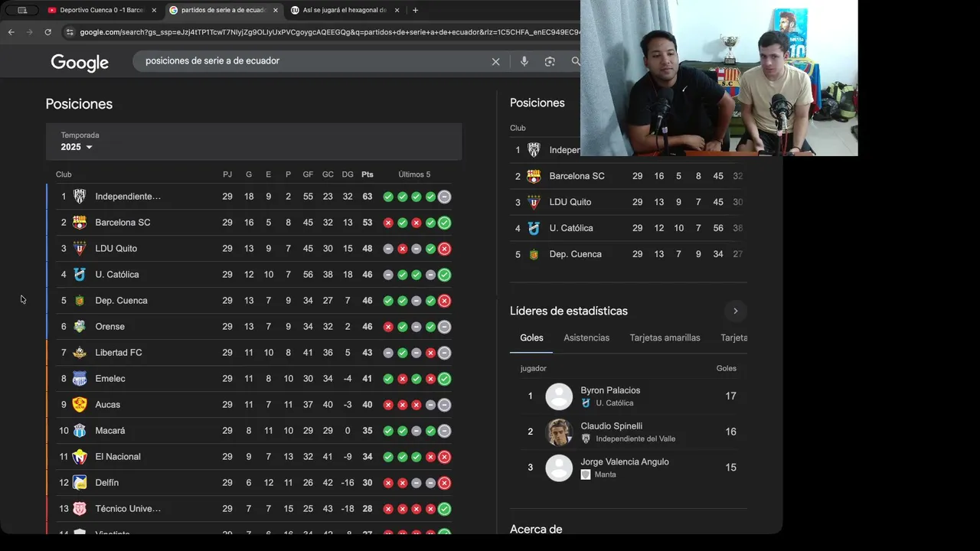Screen dimensions: 980x551
Task: Switch to Tarjetas amarillas tab
Action: (665, 337)
